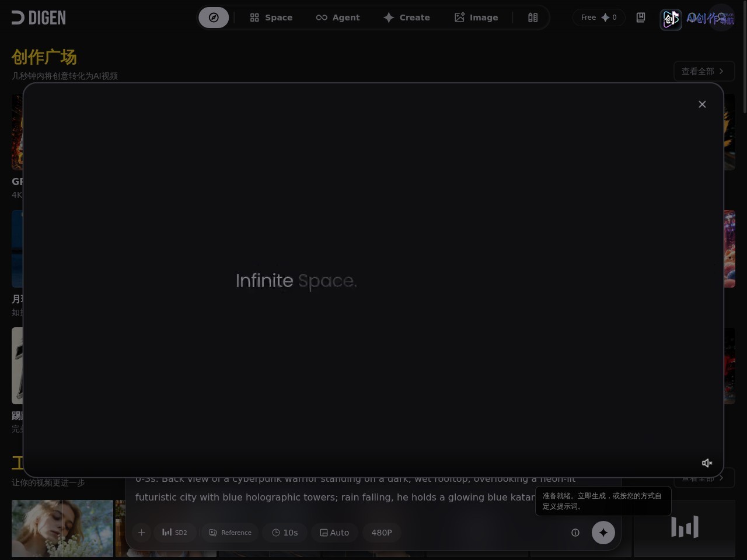Screen dimensions: 747x560
Task: Click the book icon in navigation pill
Action: pos(533,17)
